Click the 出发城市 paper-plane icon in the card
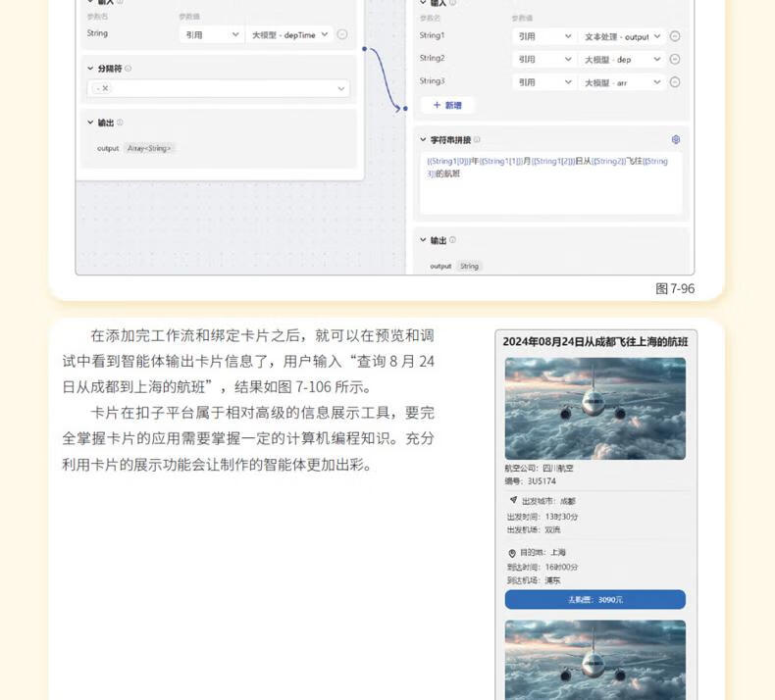The height and width of the screenshot is (700, 775). (x=513, y=500)
